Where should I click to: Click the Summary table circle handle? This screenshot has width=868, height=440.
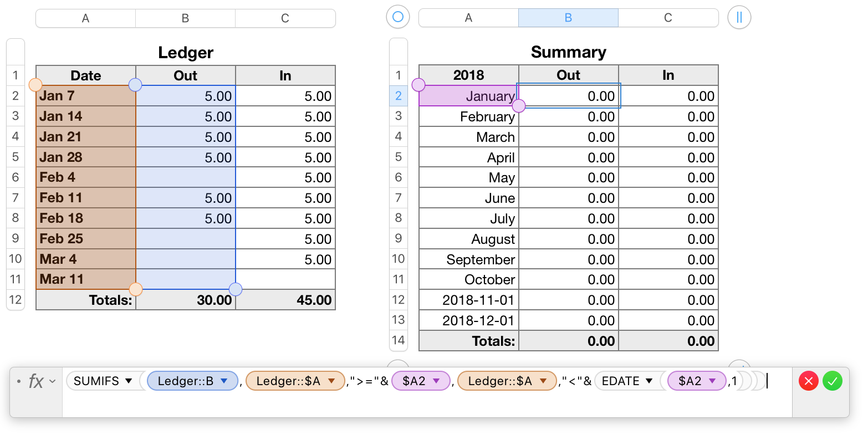click(397, 17)
